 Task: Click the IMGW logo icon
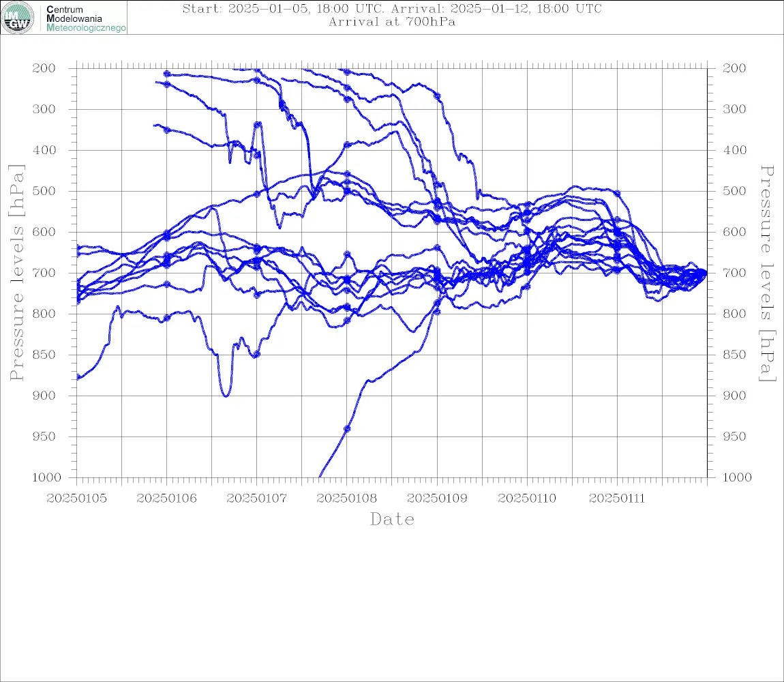tap(18, 18)
